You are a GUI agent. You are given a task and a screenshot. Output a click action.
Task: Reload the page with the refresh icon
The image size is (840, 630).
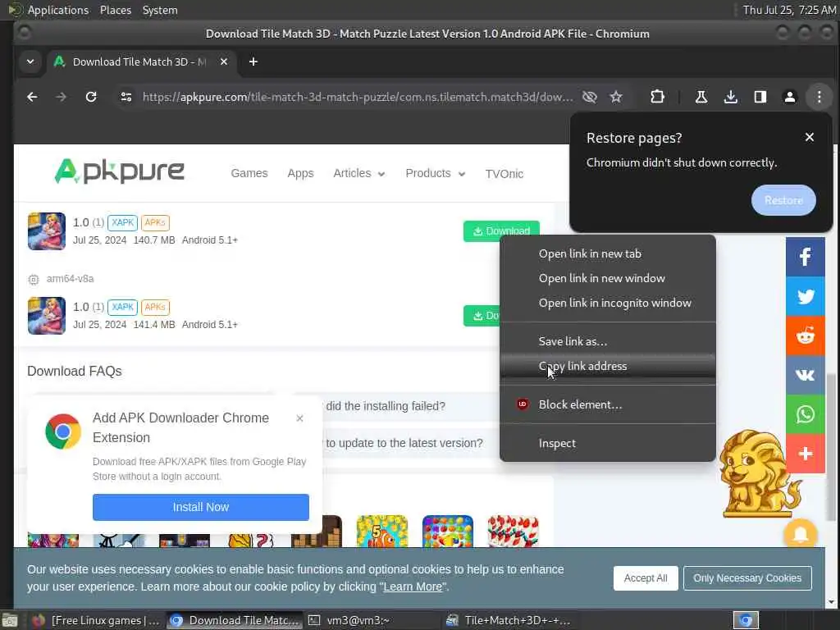pyautogui.click(x=91, y=97)
